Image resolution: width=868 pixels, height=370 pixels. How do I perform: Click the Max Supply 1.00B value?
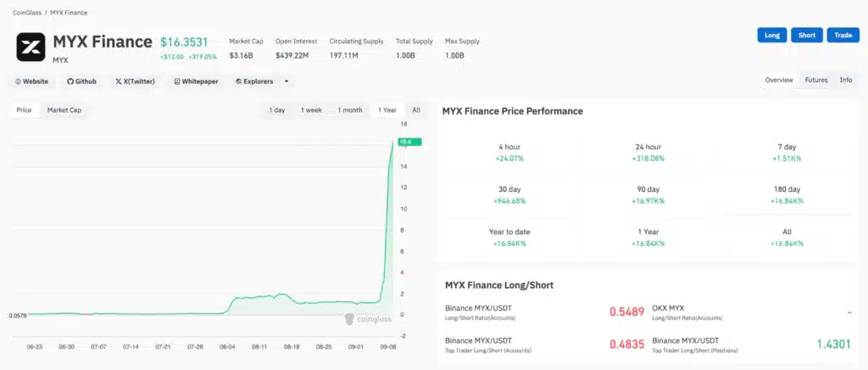coord(454,56)
